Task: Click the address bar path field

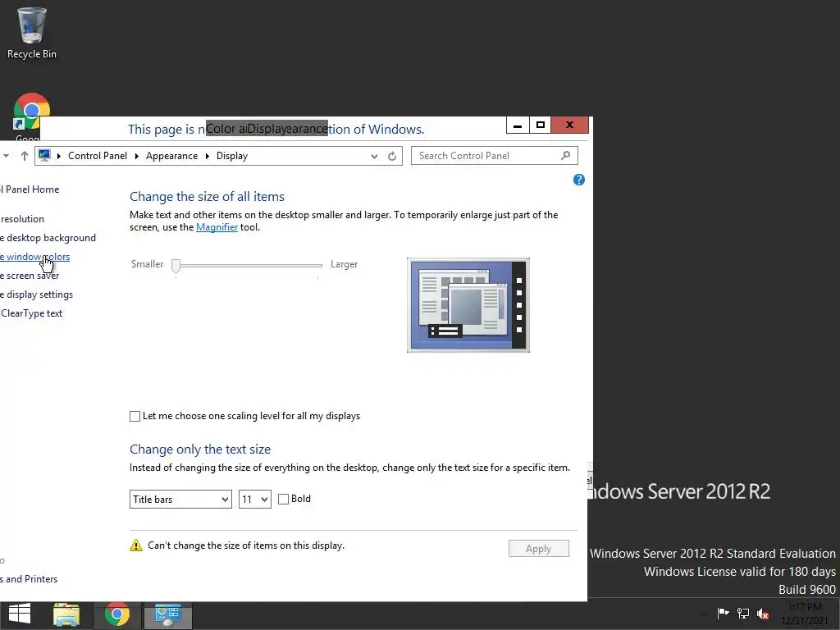Action: [218, 156]
